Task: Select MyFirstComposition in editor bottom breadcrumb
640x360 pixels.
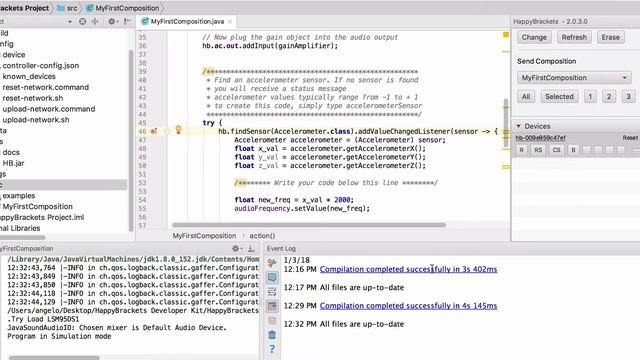Action: tap(204, 236)
